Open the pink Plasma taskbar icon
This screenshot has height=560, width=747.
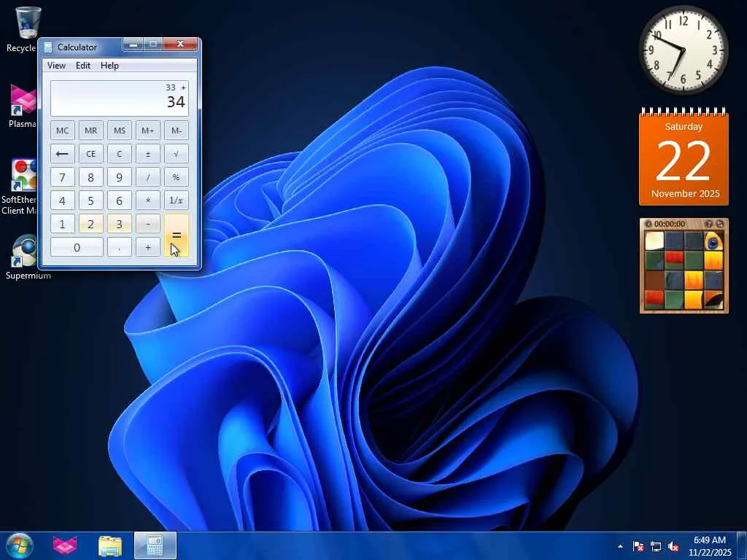pyautogui.click(x=65, y=545)
